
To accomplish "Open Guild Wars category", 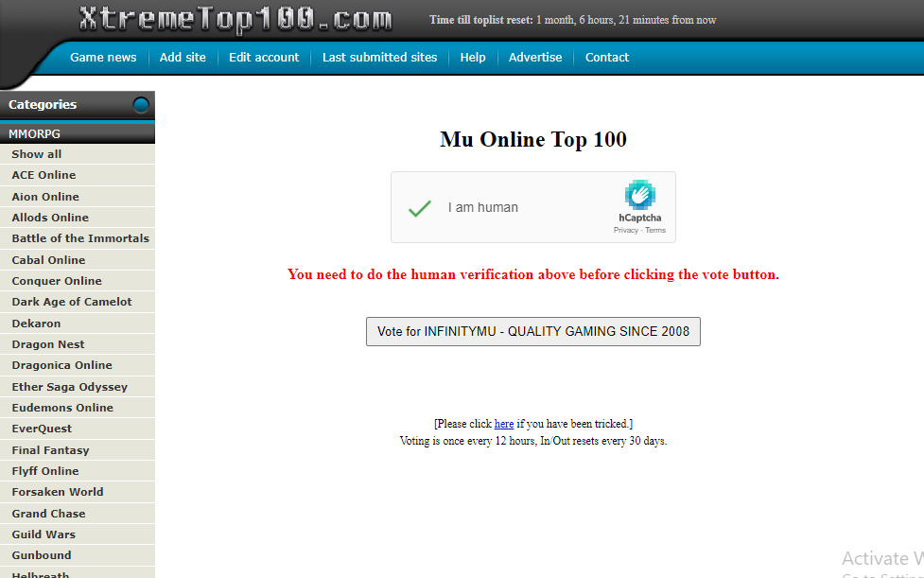I will point(78,534).
